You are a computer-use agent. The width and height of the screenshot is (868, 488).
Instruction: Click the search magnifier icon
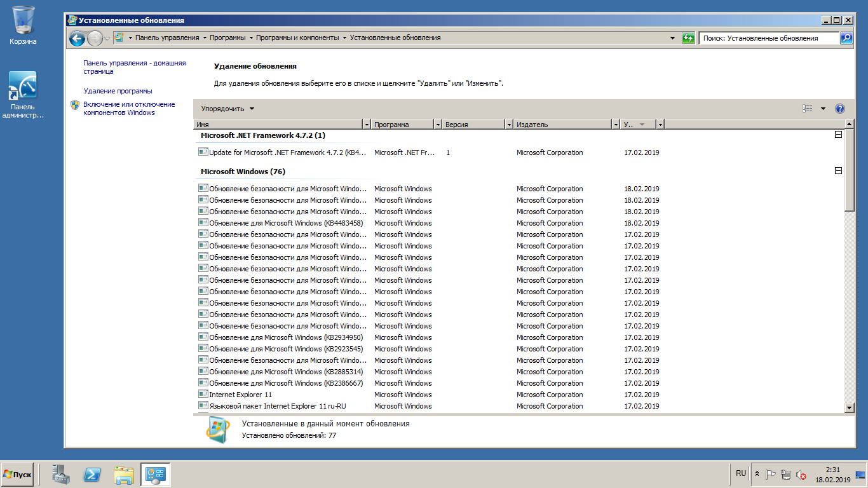pos(846,38)
